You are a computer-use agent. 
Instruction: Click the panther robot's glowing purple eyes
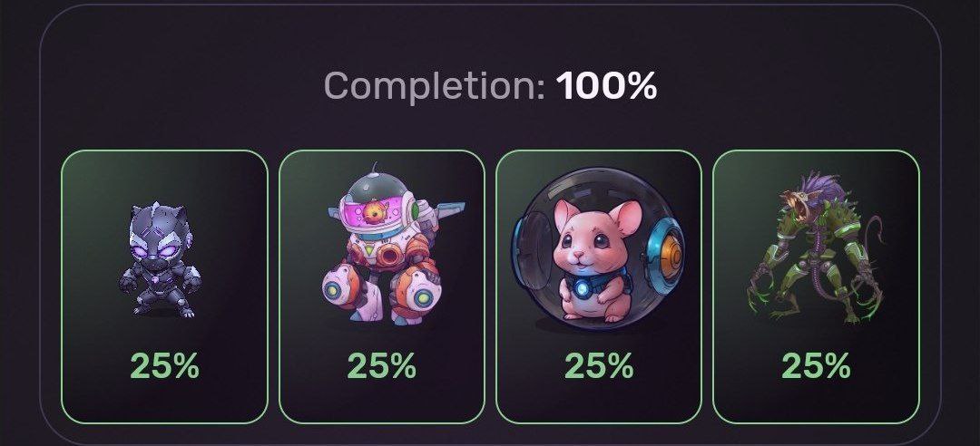161,252
